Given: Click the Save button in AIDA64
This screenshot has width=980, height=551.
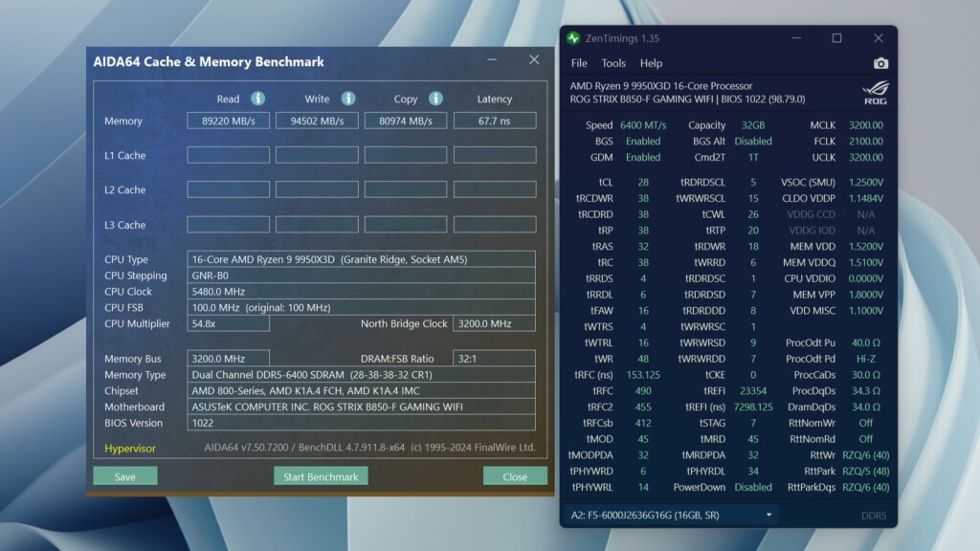Looking at the screenshot, I should 125,476.
